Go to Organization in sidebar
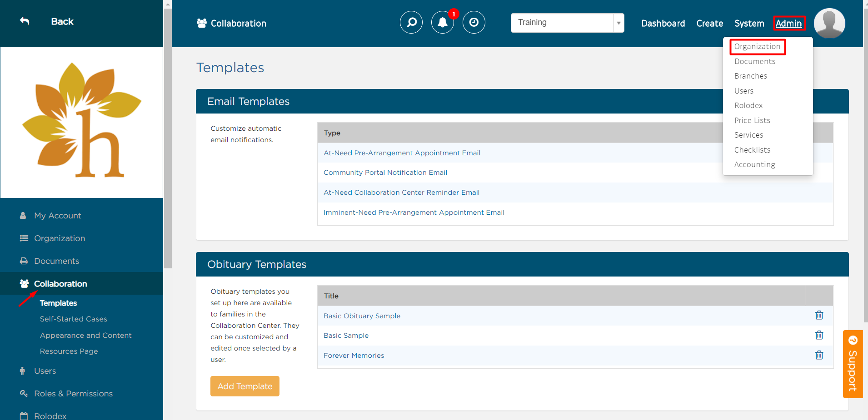 coord(60,238)
